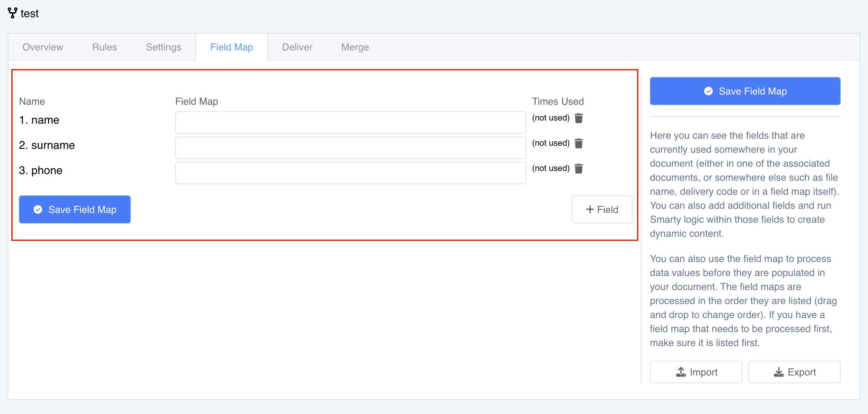Click the left Save Field Map button
Screen dimensions: 868x414
[x=75, y=209]
